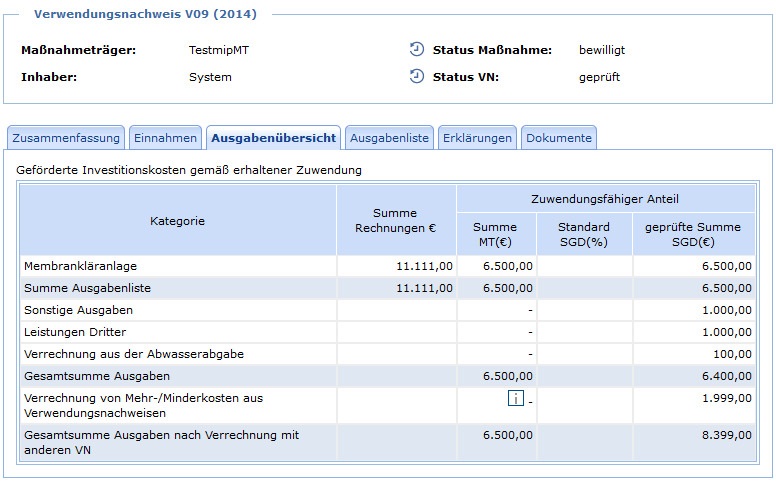Select Gesamtsumme Ausgaben nach Verrechnung label
776x482 pixels.
coord(161,442)
